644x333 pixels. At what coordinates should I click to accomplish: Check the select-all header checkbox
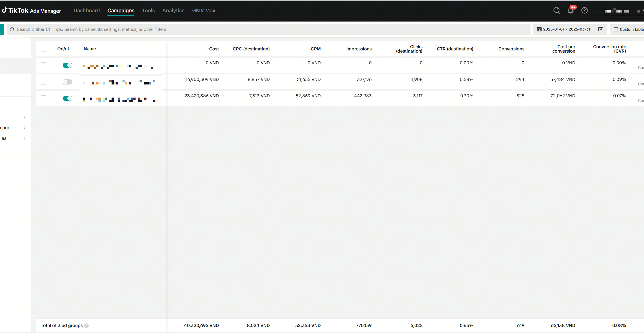[43, 49]
